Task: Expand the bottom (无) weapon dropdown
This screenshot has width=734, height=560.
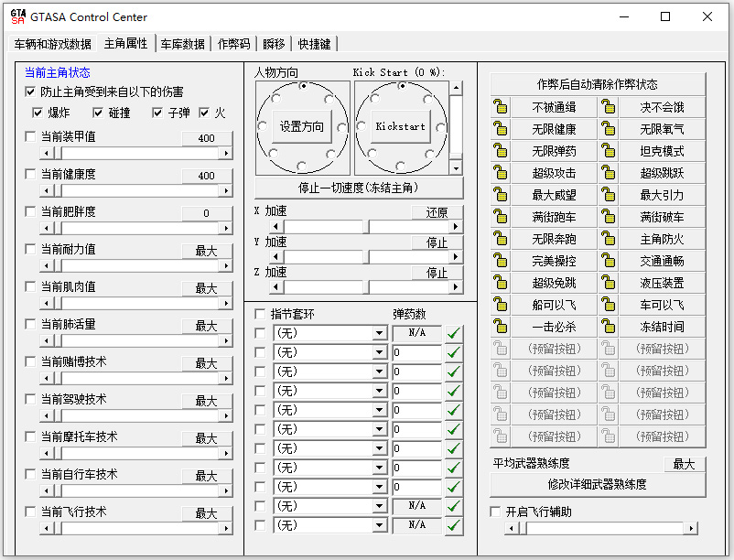Action: (380, 525)
